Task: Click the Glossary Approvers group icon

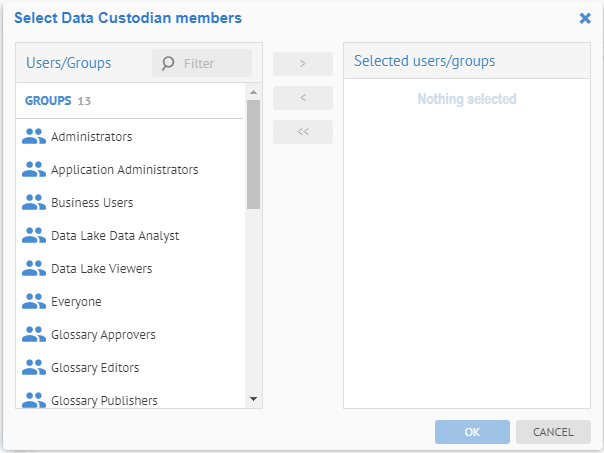Action: (34, 335)
